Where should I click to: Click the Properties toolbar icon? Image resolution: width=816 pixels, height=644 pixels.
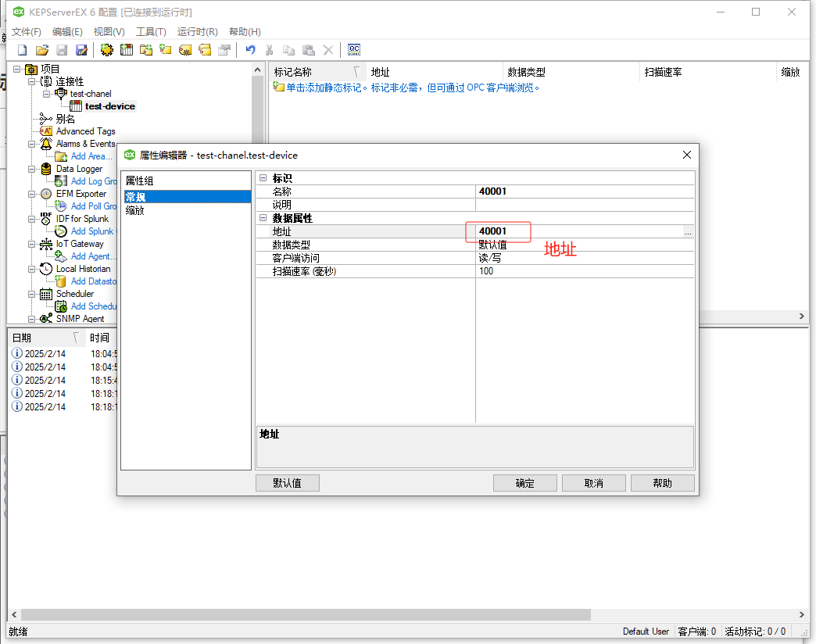point(224,50)
